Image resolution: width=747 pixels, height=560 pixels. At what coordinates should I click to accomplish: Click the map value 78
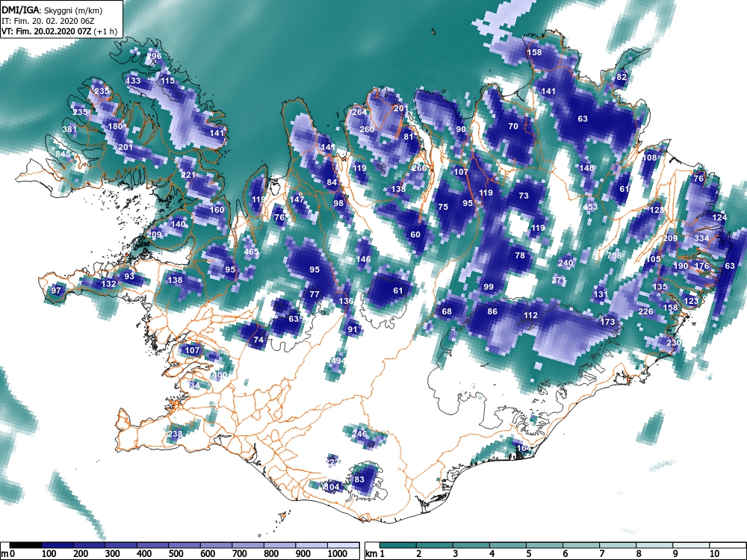coord(520,255)
